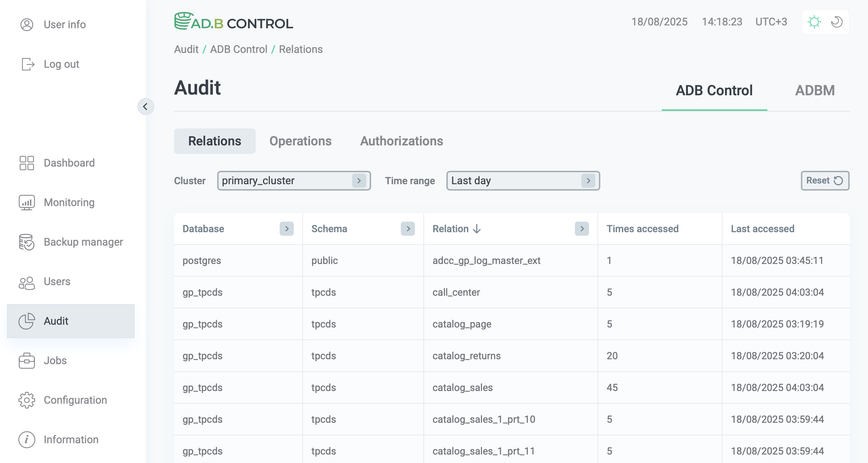Expand the Database column filter arrow

point(287,229)
